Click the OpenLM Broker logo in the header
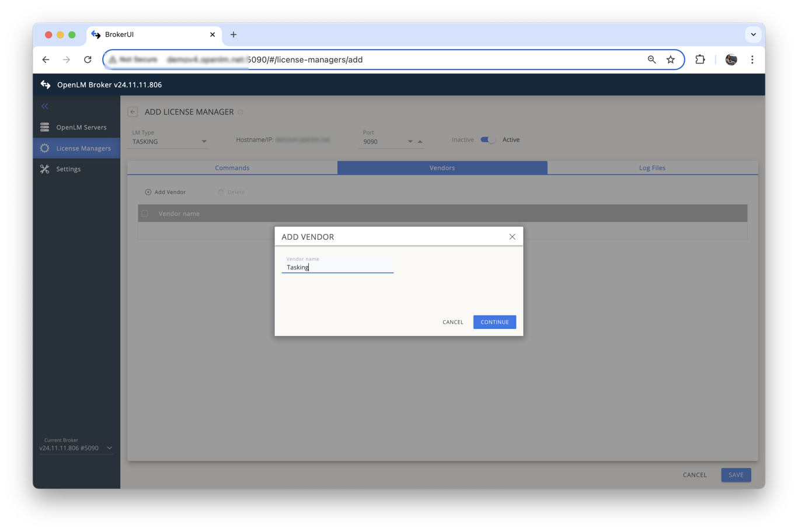798x532 pixels. [x=46, y=84]
